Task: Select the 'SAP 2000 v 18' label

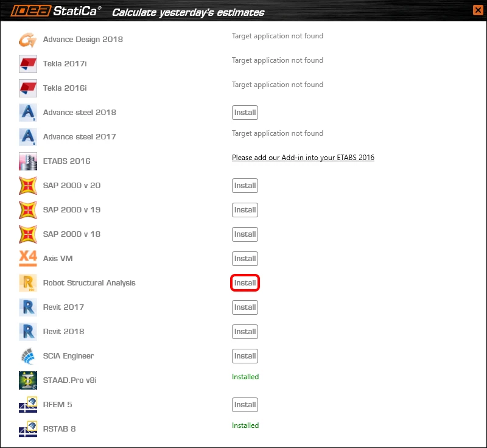Action: coord(72,234)
